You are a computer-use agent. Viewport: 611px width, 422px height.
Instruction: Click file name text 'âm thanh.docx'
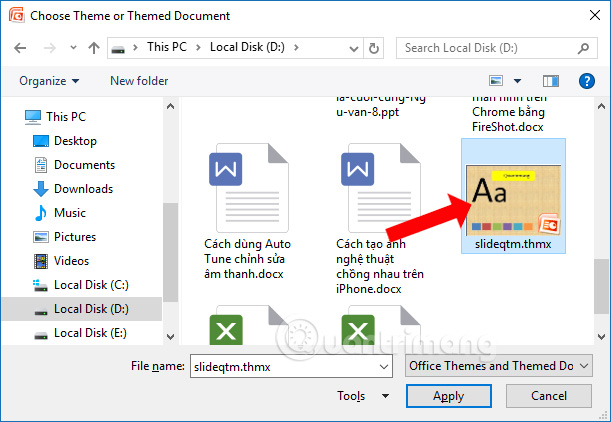click(244, 274)
